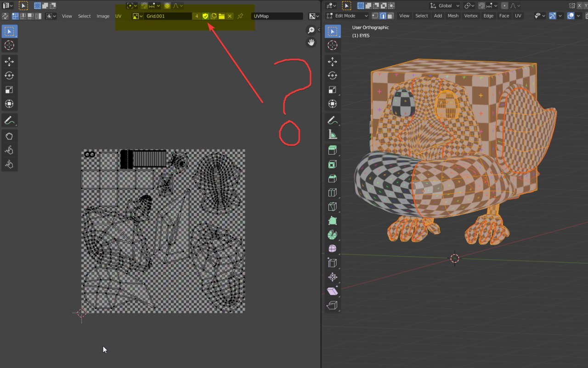The width and height of the screenshot is (588, 368).
Task: Open Image menu in UV editor
Action: (x=103, y=16)
